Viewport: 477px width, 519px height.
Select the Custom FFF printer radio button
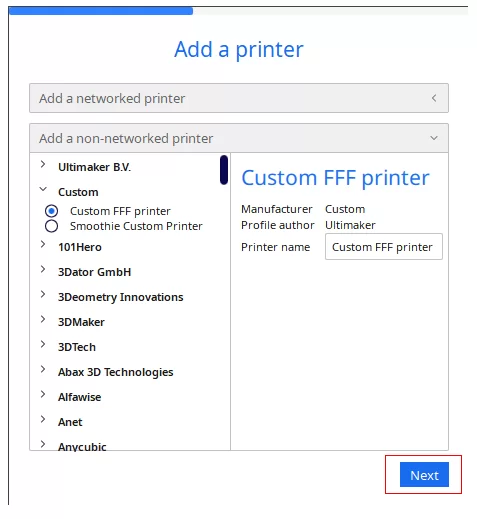51,211
